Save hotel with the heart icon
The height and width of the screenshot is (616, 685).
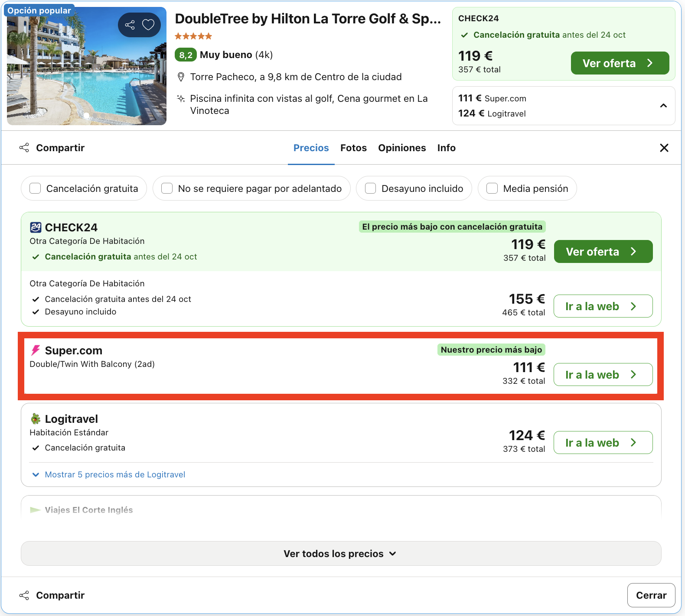148,25
